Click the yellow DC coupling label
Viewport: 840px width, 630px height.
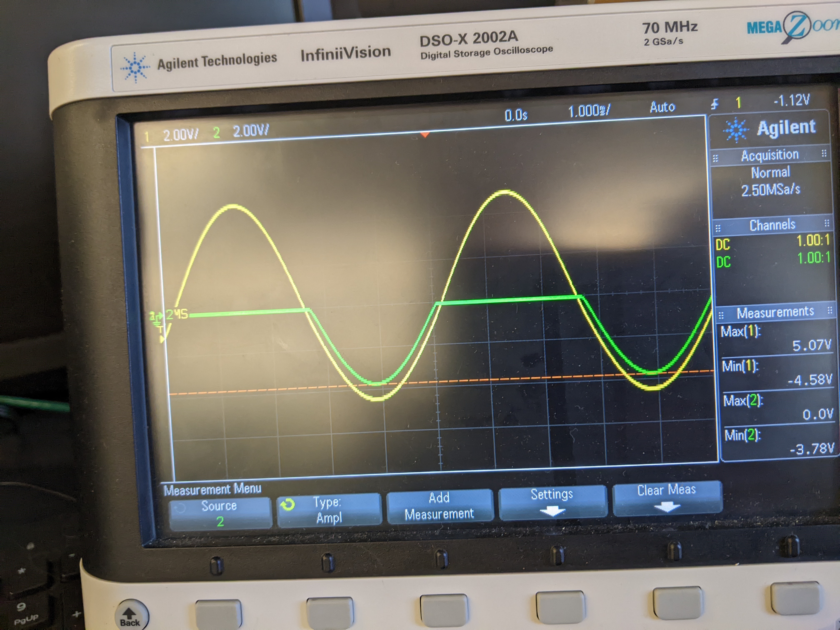point(723,245)
